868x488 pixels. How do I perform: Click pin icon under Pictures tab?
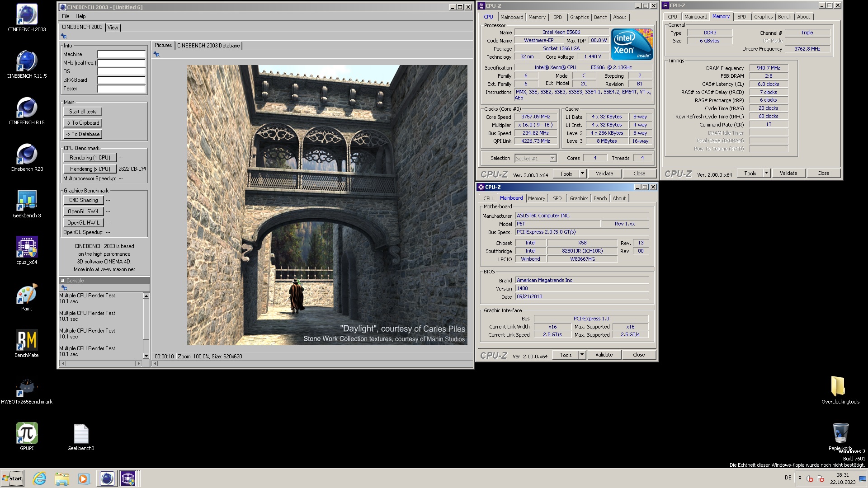[x=156, y=54]
